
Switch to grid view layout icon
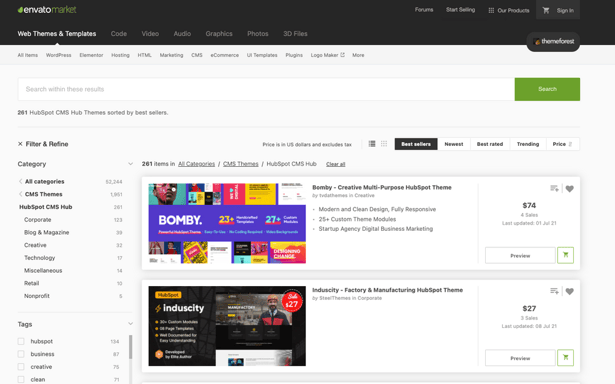coord(384,144)
